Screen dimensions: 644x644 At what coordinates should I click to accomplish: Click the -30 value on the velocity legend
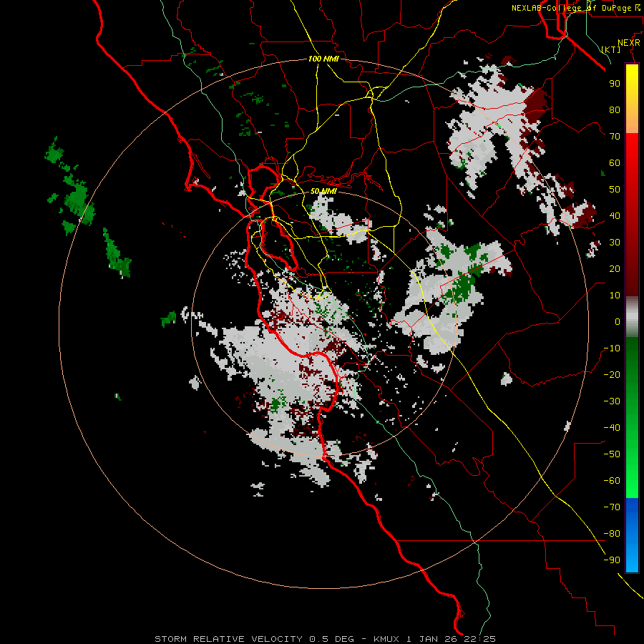612,401
